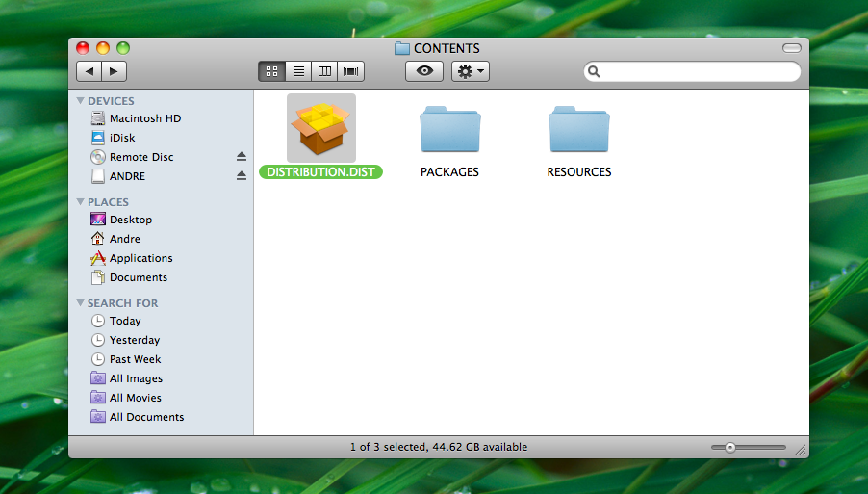Toggle toolbar with the pill button
The width and height of the screenshot is (868, 494).
tap(792, 48)
